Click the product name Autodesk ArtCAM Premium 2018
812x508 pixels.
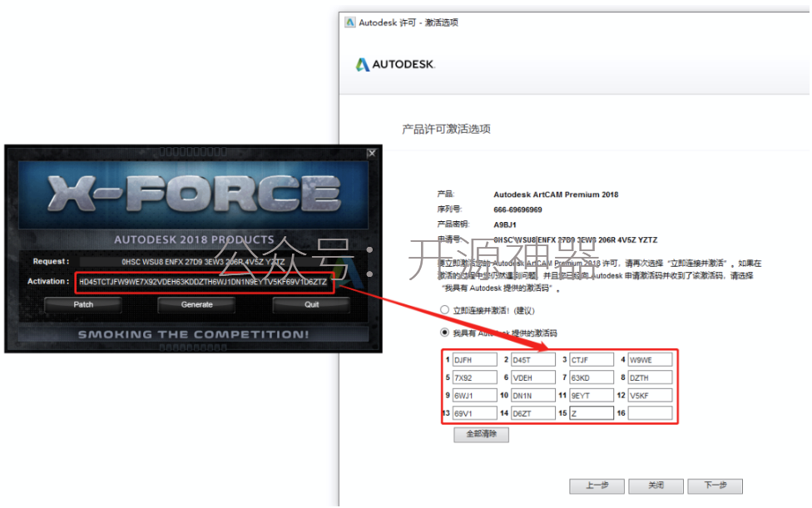coord(556,195)
